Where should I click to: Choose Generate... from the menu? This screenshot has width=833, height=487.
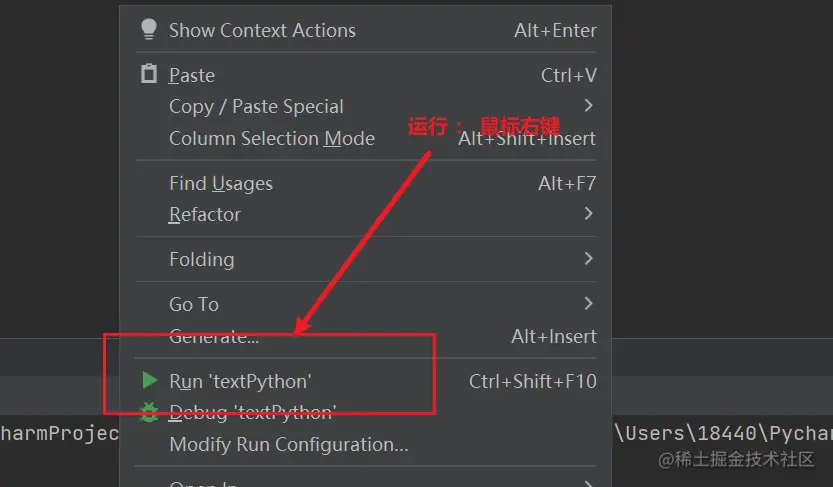(x=214, y=336)
